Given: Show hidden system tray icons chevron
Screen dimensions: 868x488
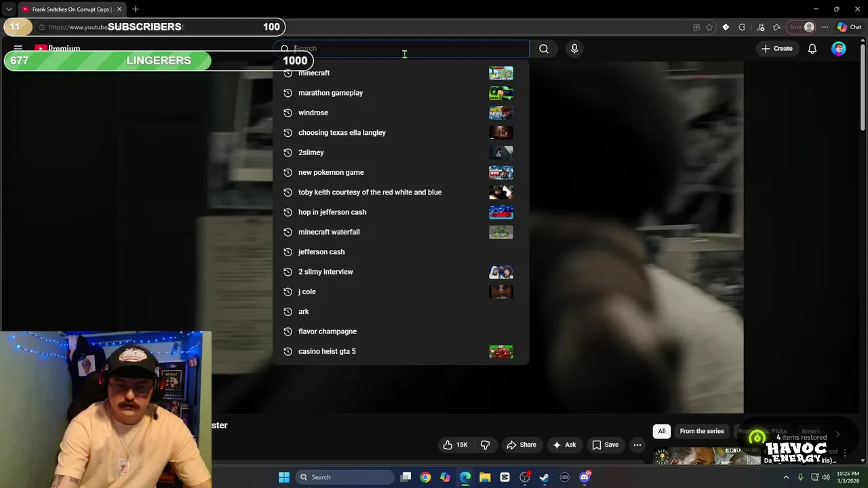Looking at the screenshot, I should [786, 477].
